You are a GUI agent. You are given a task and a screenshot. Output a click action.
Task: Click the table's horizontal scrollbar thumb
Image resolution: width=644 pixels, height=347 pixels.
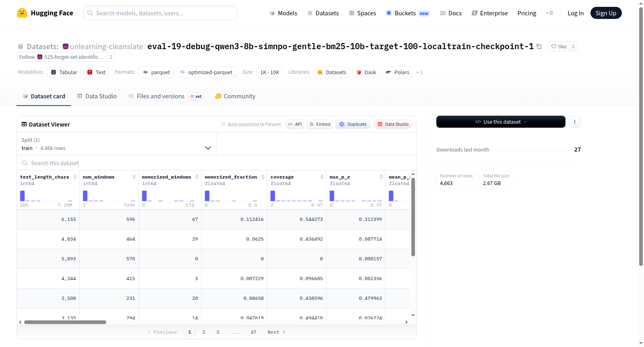(65, 322)
